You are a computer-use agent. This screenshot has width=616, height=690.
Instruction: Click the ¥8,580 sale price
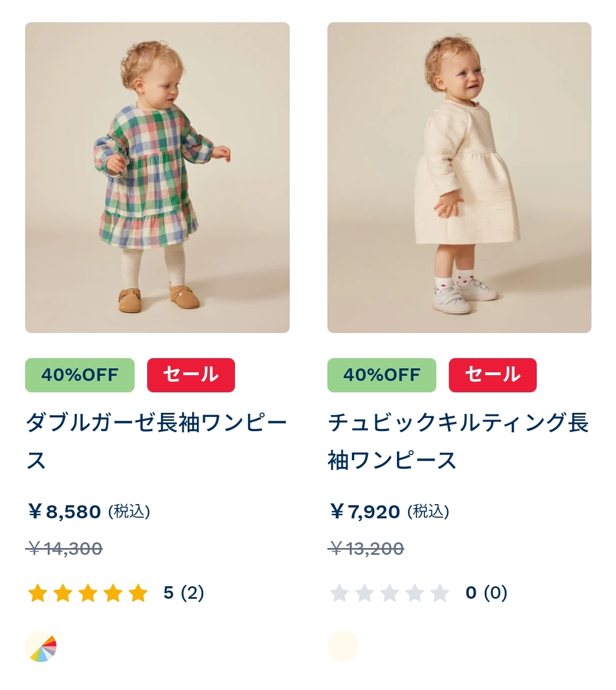tap(64, 512)
